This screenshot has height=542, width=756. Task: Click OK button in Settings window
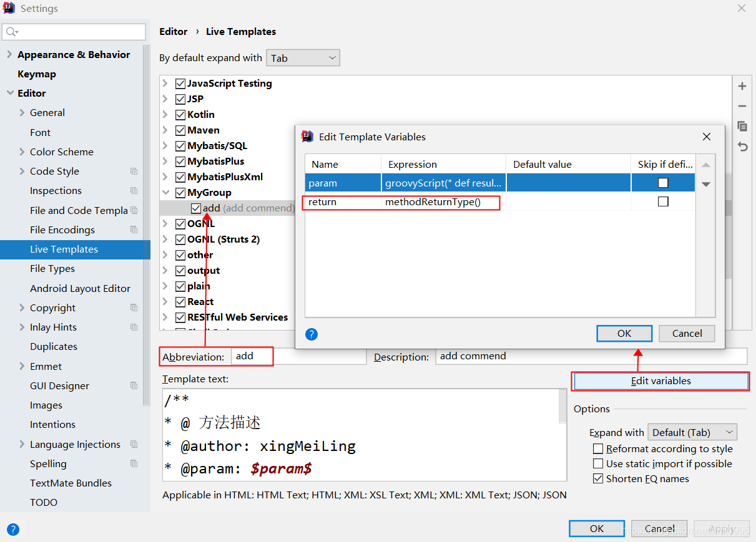coord(597,529)
